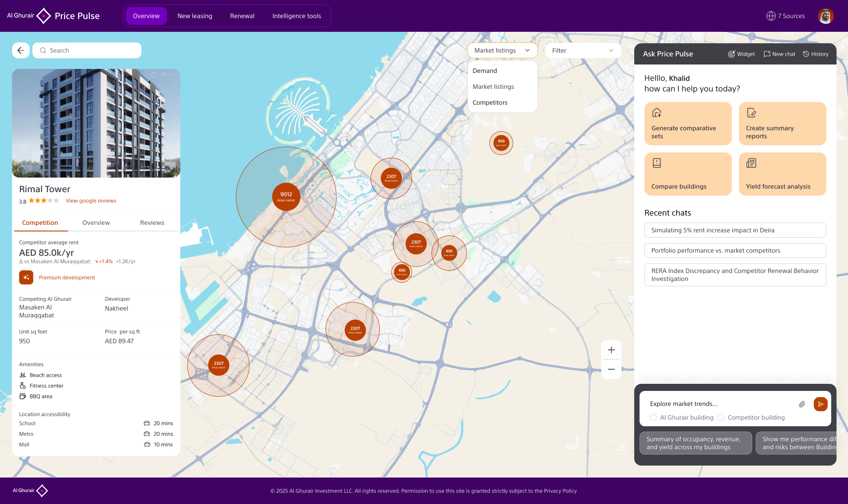This screenshot has width=848, height=504.
Task: Click into the Search field
Action: point(87,50)
